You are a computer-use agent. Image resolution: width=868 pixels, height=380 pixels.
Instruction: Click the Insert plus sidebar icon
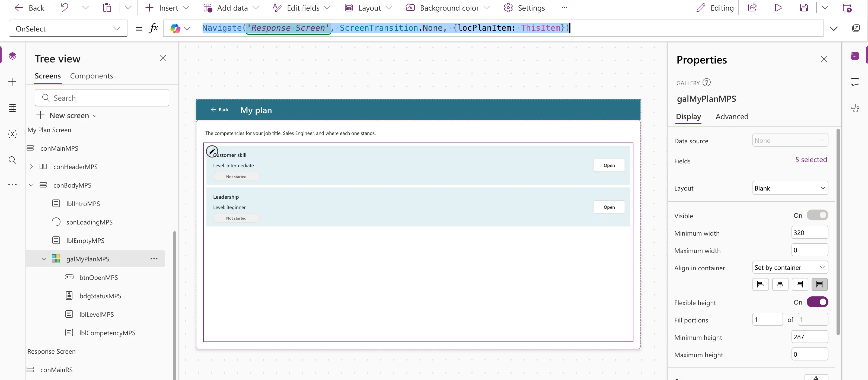pos(12,82)
